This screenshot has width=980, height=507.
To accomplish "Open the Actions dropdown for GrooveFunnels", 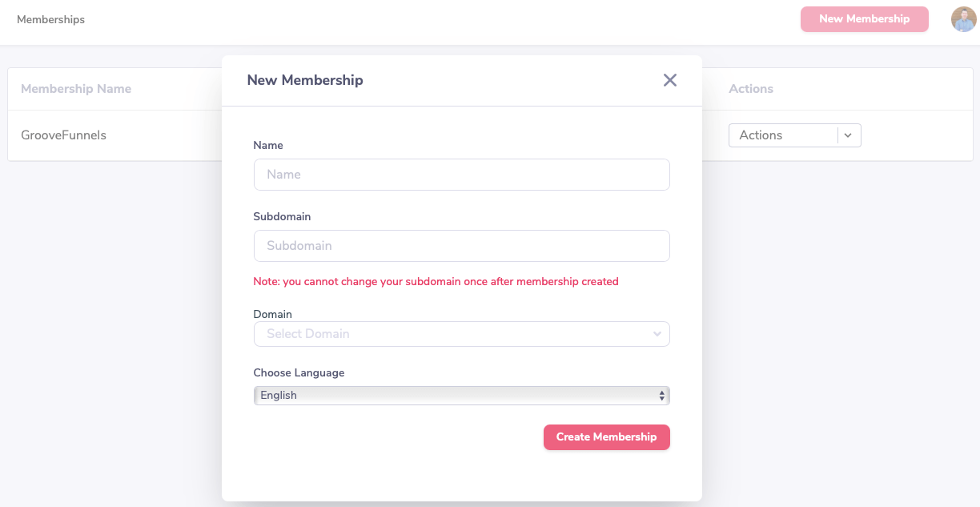I will (x=783, y=135).
